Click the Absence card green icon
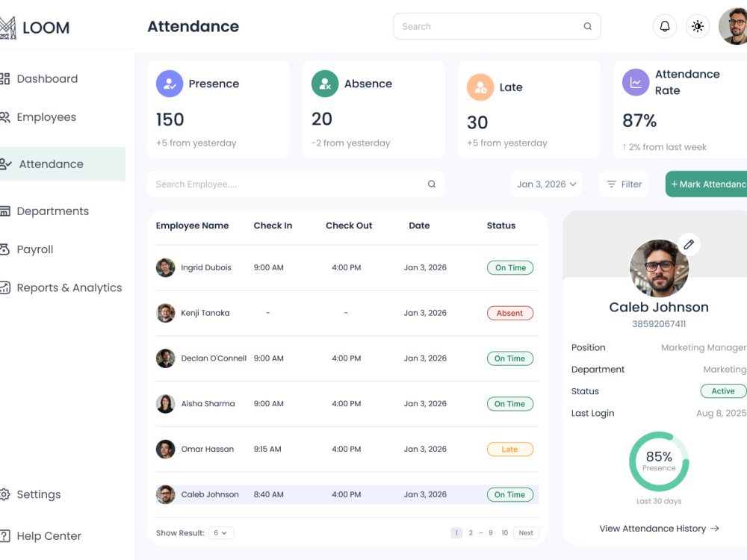Image resolution: width=747 pixels, height=560 pixels. tap(325, 84)
